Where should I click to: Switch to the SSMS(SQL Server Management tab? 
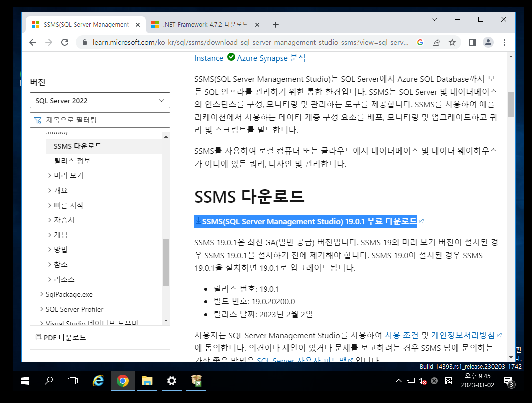coord(86,25)
